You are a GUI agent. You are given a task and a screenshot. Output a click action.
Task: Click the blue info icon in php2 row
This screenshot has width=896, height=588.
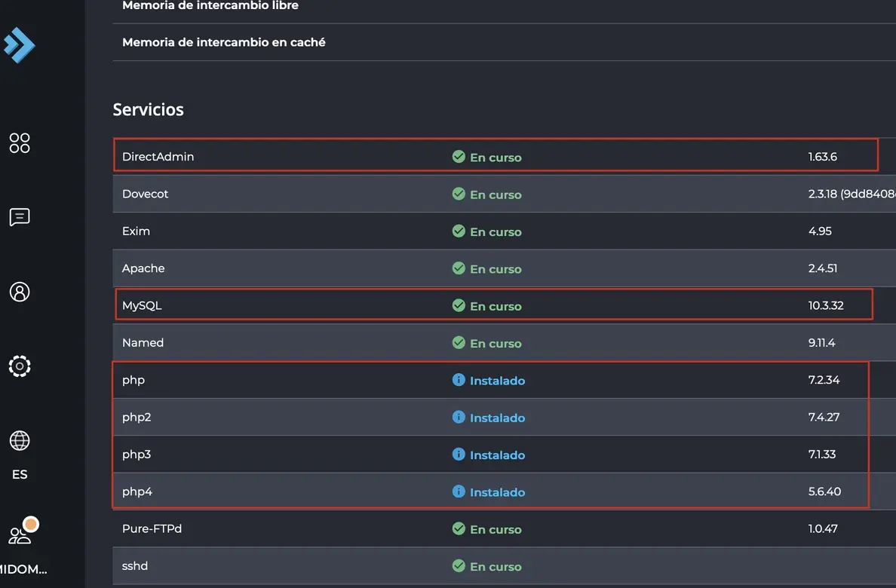coord(459,417)
